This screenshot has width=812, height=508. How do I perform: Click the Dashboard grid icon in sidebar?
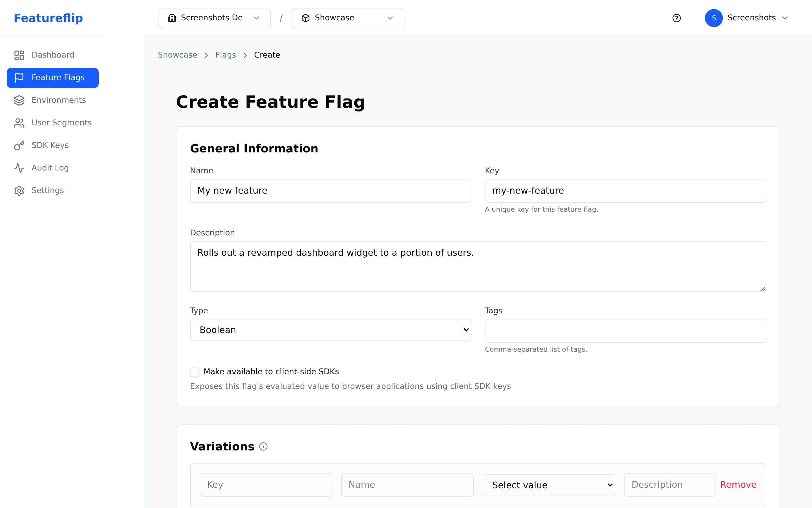19,55
